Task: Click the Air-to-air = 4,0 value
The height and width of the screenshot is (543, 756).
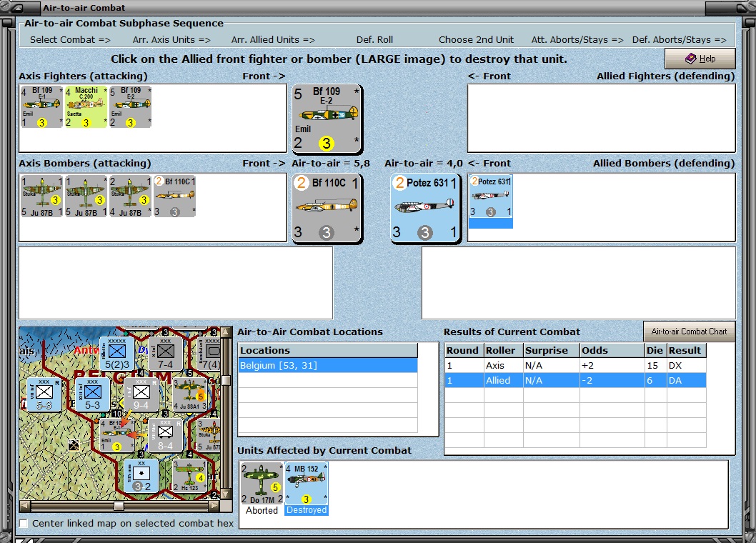Action: click(x=423, y=163)
